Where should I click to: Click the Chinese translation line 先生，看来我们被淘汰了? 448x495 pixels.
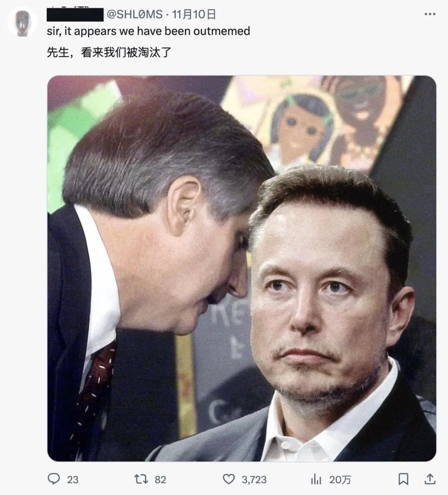pyautogui.click(x=109, y=52)
